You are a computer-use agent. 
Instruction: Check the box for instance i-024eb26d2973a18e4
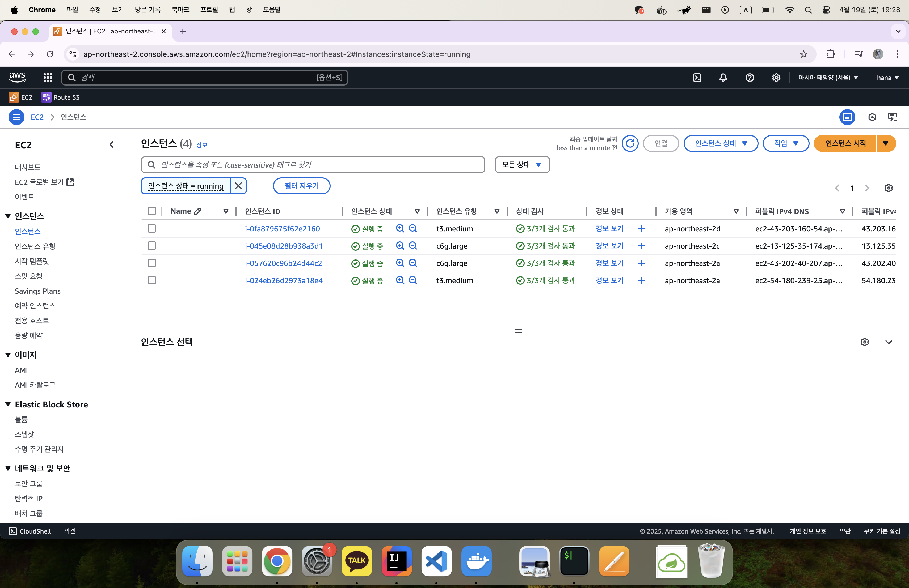151,280
